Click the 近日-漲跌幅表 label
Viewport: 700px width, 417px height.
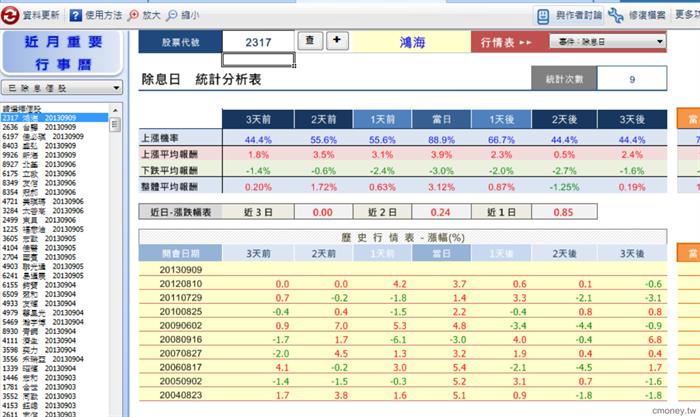point(180,212)
